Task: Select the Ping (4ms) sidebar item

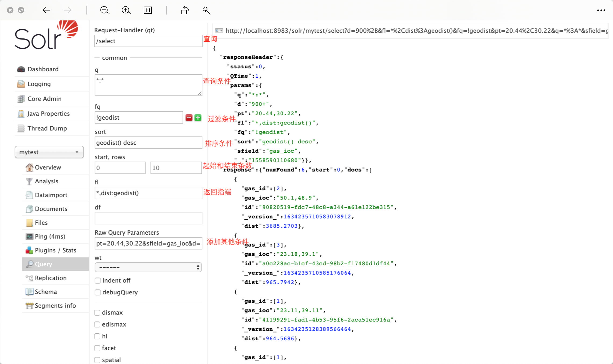Action: click(29, 236)
